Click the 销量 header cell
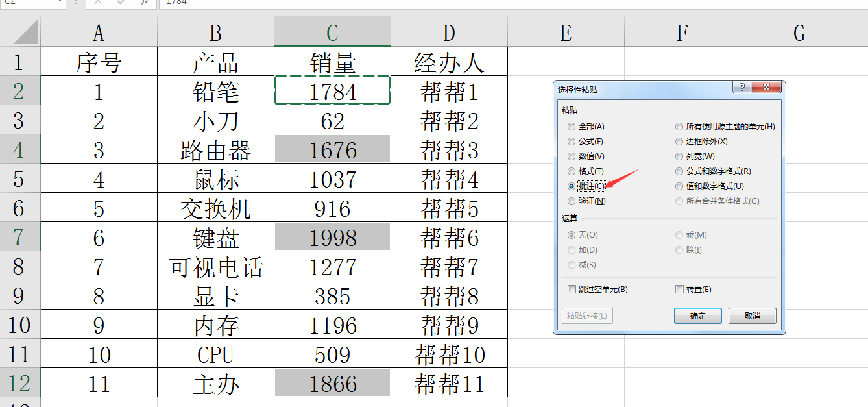This screenshot has height=407, width=868. [332, 61]
